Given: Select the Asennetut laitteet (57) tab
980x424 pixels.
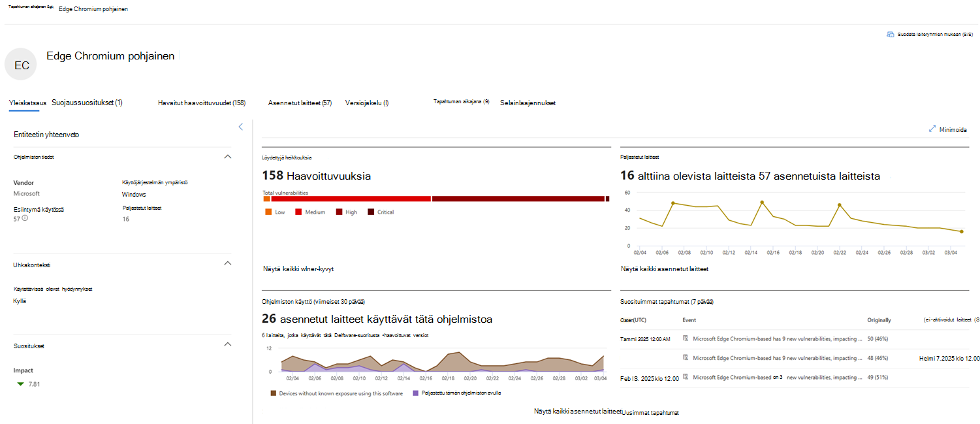Looking at the screenshot, I should tap(300, 103).
